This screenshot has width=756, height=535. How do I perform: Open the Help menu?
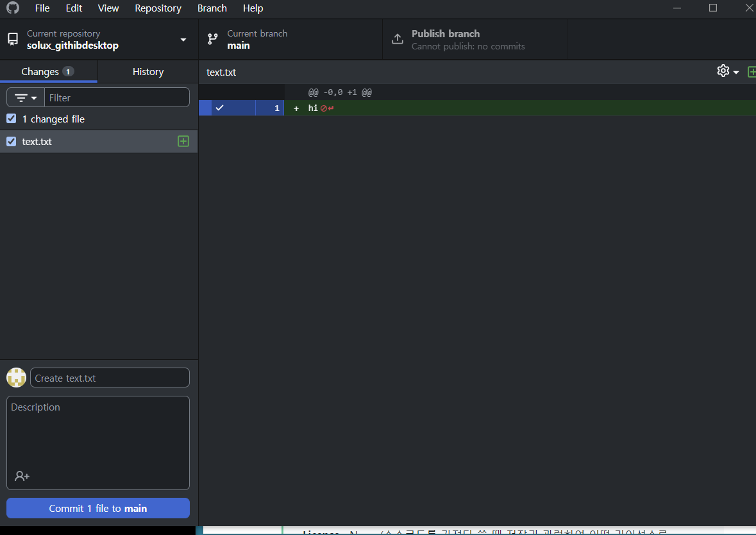pos(253,8)
